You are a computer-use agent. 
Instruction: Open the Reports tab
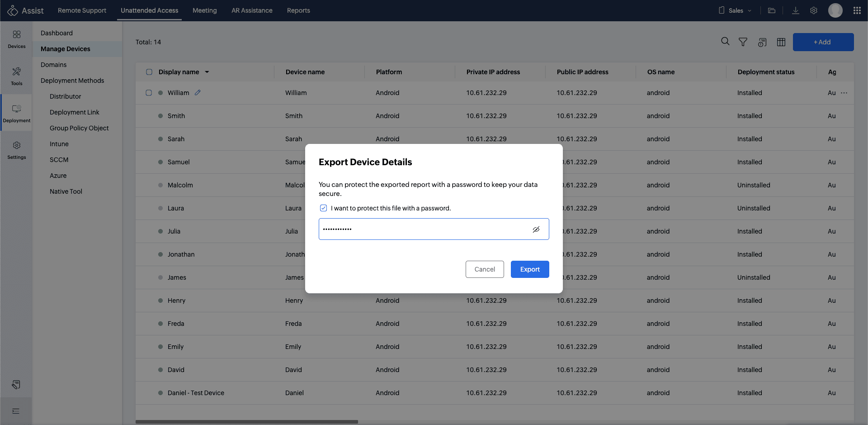298,10
